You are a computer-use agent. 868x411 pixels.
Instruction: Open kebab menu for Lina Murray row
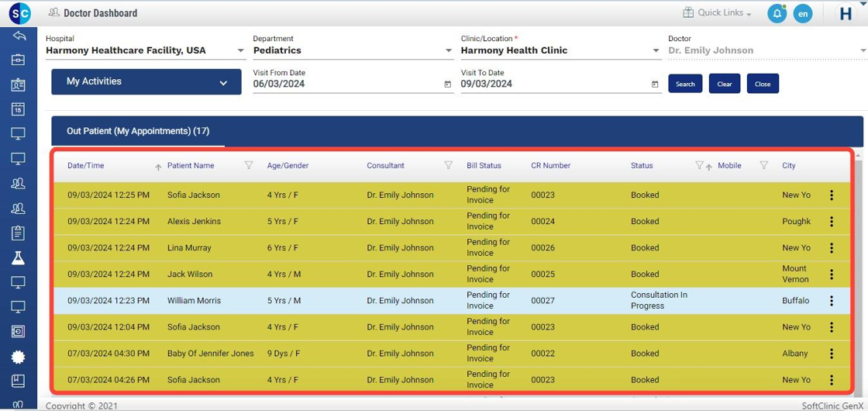pos(832,247)
